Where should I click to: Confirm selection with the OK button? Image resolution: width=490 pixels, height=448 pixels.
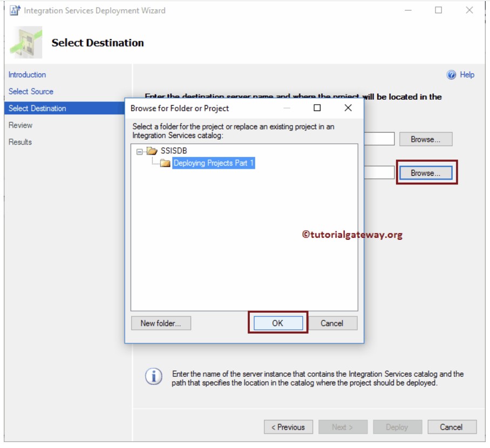[278, 323]
